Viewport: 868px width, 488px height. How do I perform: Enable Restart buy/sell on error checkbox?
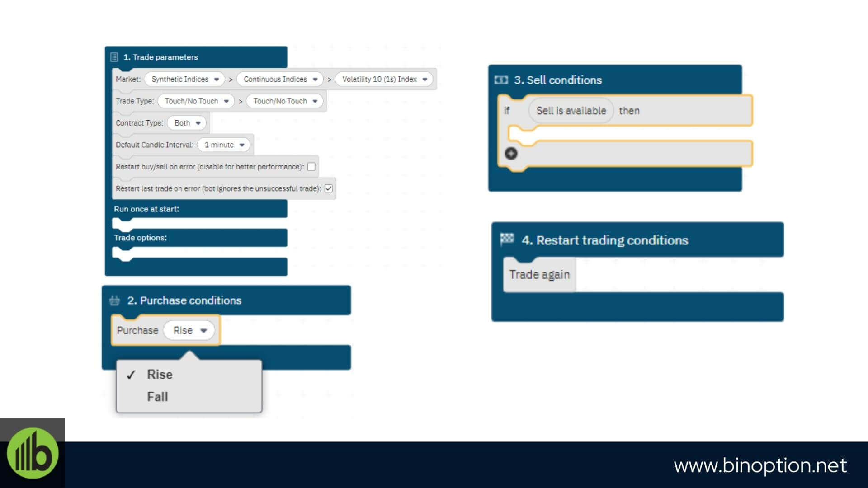pos(311,167)
